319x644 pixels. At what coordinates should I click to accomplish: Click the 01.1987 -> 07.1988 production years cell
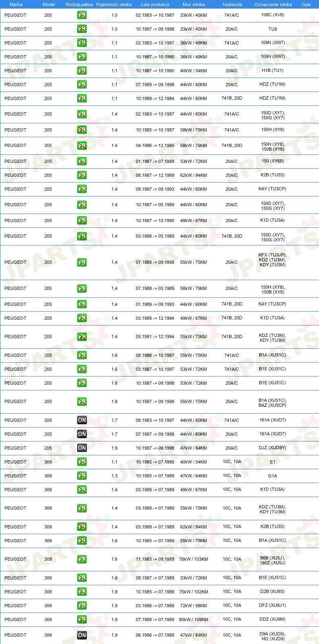pyautogui.click(x=155, y=161)
